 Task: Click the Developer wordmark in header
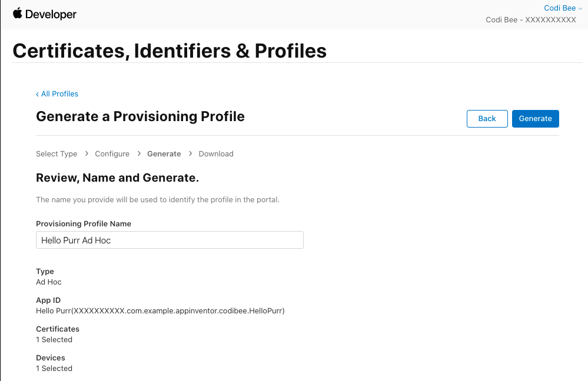coord(51,14)
